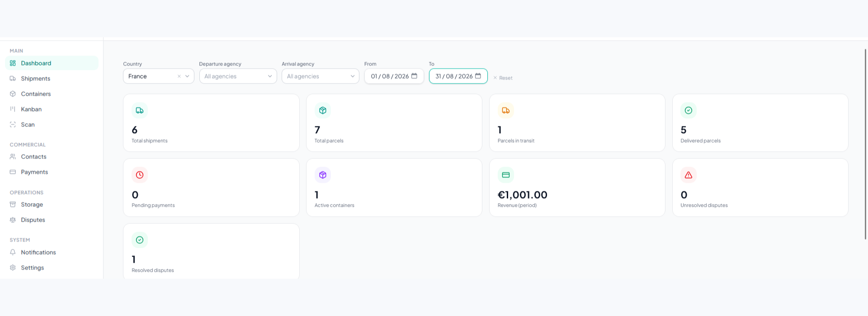Open the Payments section
The image size is (868, 316).
pyautogui.click(x=52, y=172)
